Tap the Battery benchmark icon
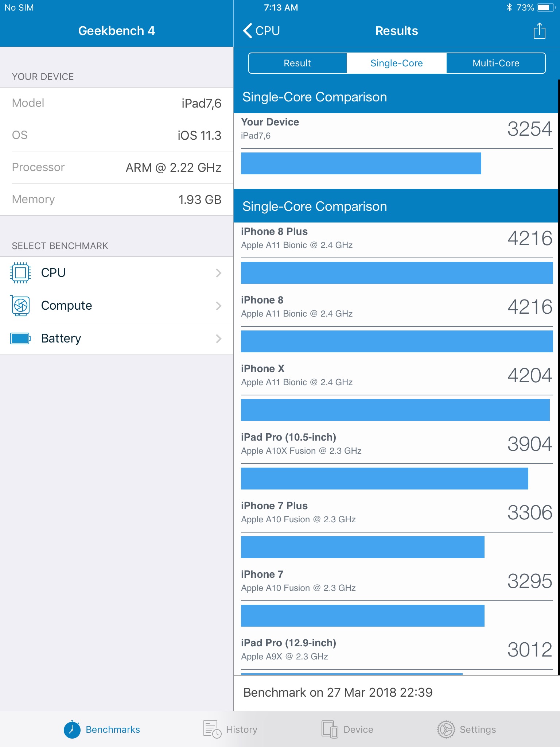560x747 pixels. tap(20, 338)
